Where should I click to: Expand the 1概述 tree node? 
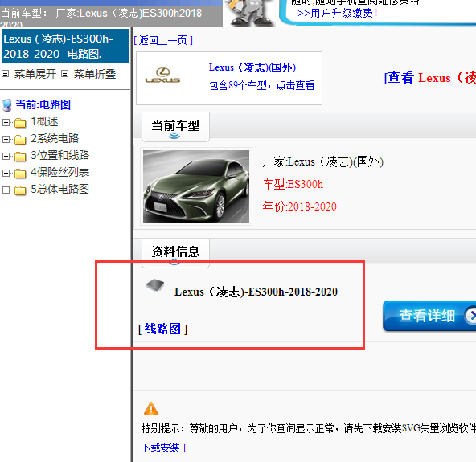6,122
